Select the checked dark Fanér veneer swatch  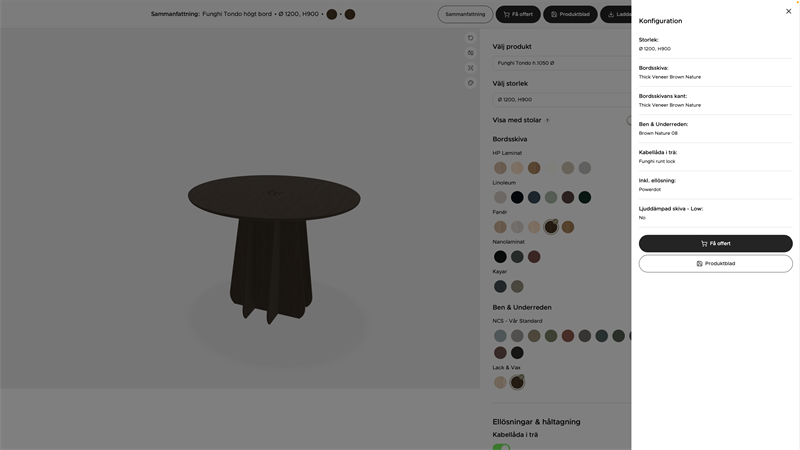tap(551, 227)
